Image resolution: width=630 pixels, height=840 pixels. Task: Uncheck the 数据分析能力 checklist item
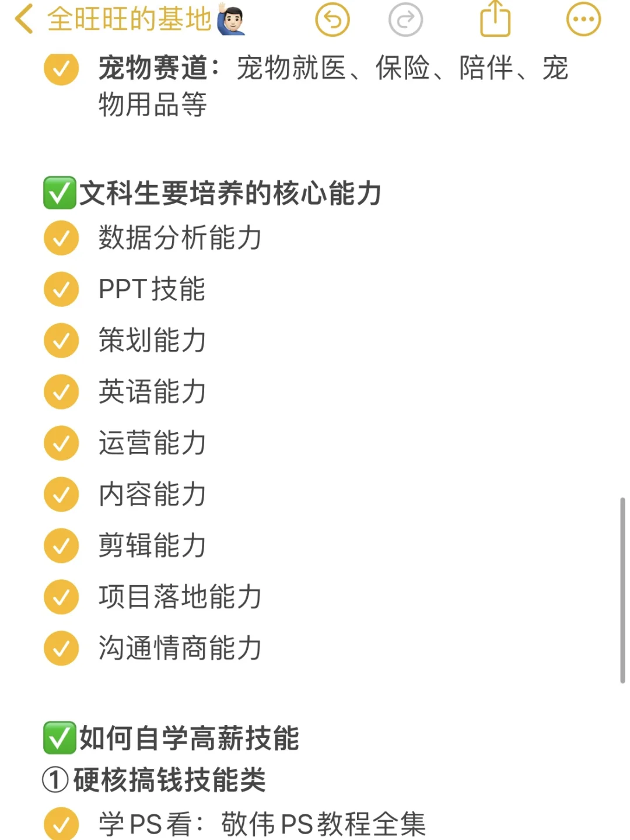(x=61, y=238)
